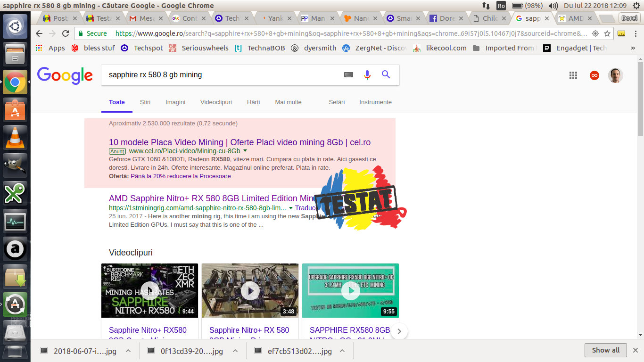This screenshot has width=644, height=362.
Task: Expand options for 0f13cd39 jpg download
Action: (x=235, y=351)
